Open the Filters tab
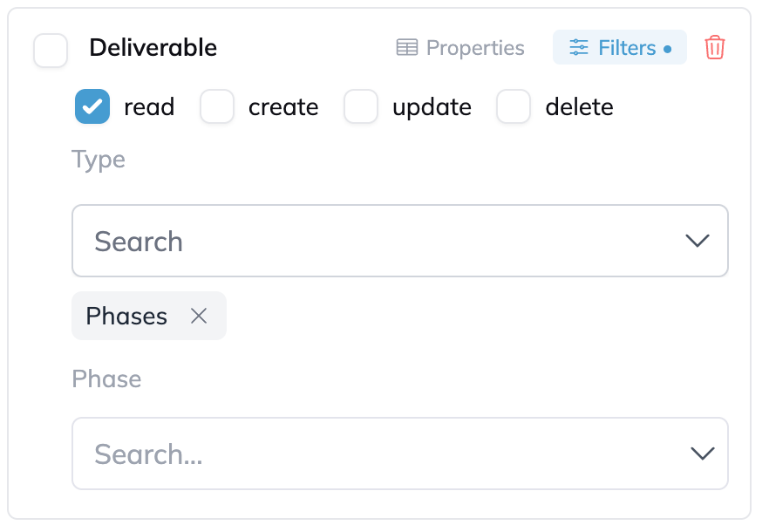Image resolution: width=769 pixels, height=532 pixels. [x=620, y=47]
